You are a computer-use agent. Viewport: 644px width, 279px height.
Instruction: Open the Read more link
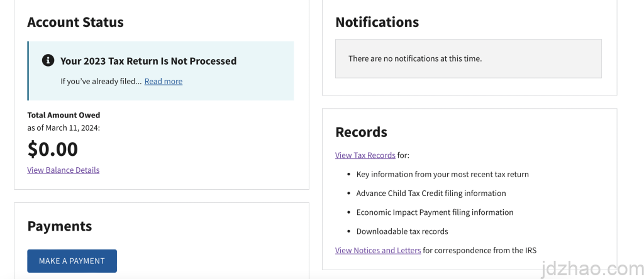pyautogui.click(x=164, y=81)
